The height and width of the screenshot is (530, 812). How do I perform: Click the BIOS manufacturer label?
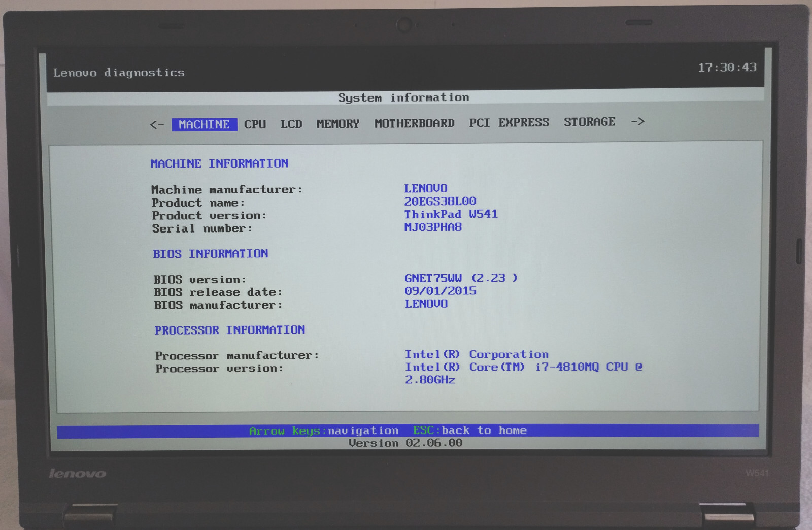pos(218,305)
